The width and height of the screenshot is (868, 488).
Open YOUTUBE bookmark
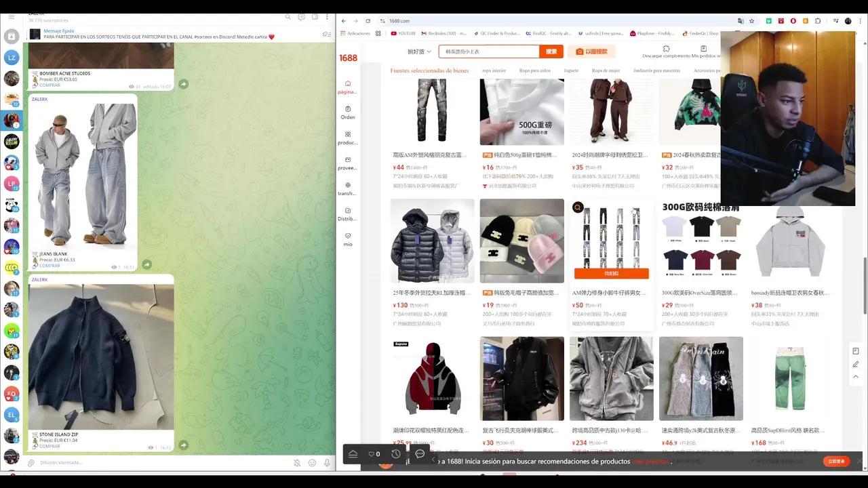click(x=403, y=33)
